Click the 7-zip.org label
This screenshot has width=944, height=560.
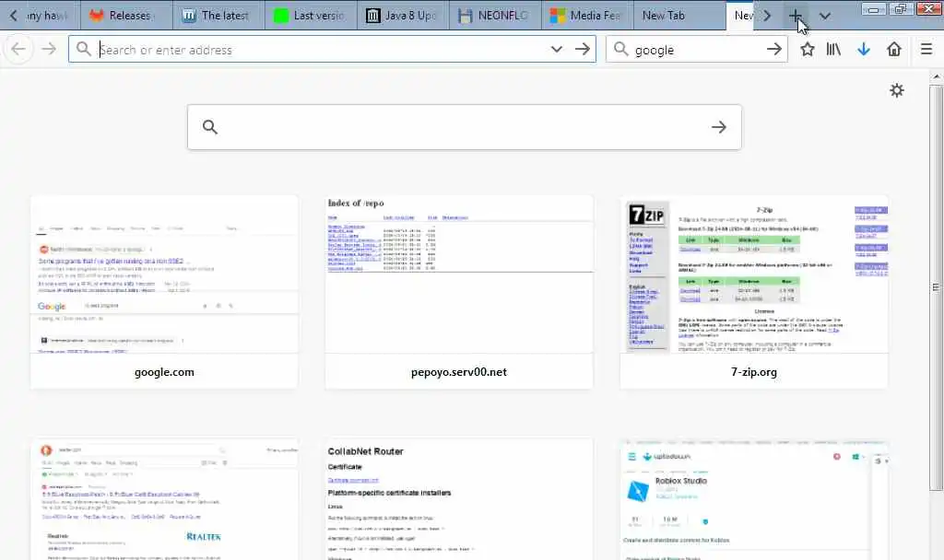coord(754,372)
